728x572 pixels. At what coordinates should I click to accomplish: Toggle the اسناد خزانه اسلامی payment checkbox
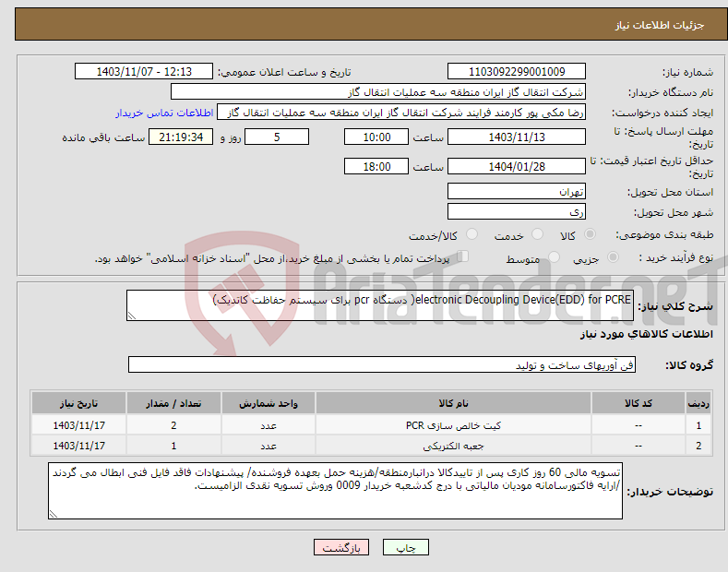462,256
